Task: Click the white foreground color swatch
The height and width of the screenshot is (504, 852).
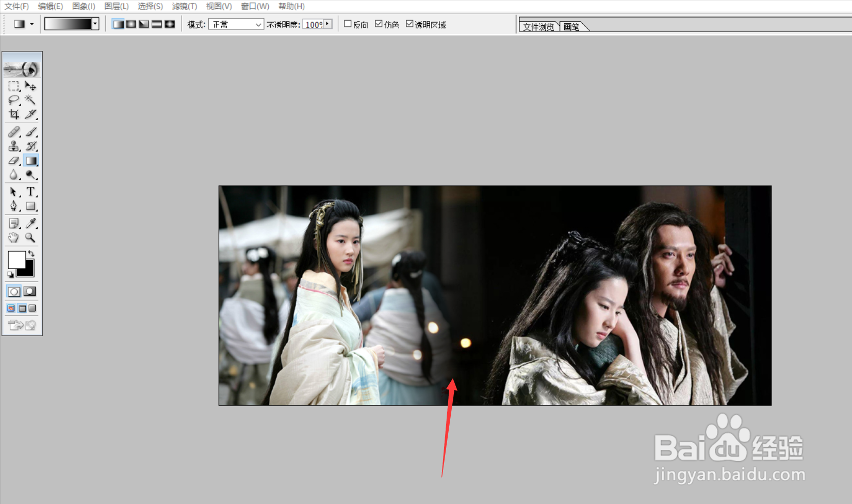Action: pyautogui.click(x=15, y=259)
